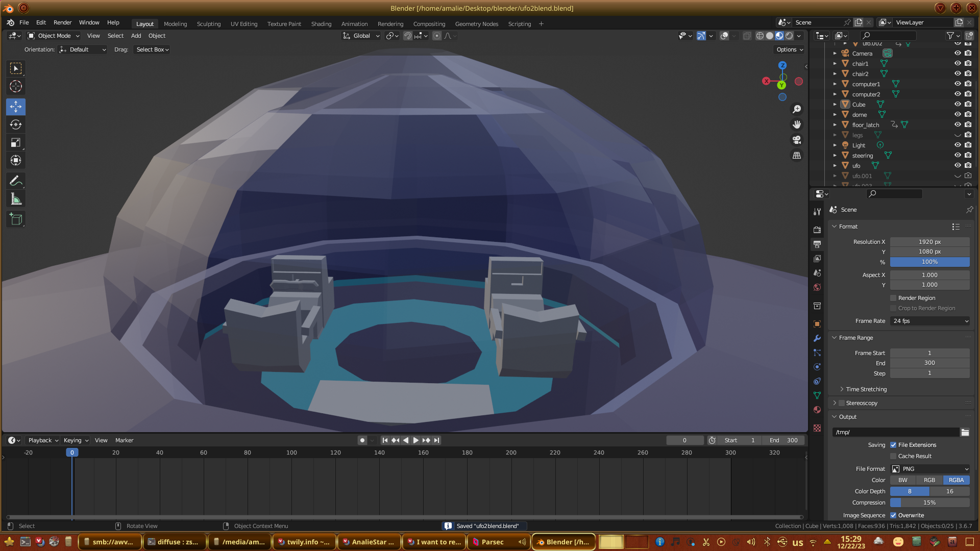Image resolution: width=980 pixels, height=551 pixels.
Task: Click the Options button in viewport
Action: (790, 49)
